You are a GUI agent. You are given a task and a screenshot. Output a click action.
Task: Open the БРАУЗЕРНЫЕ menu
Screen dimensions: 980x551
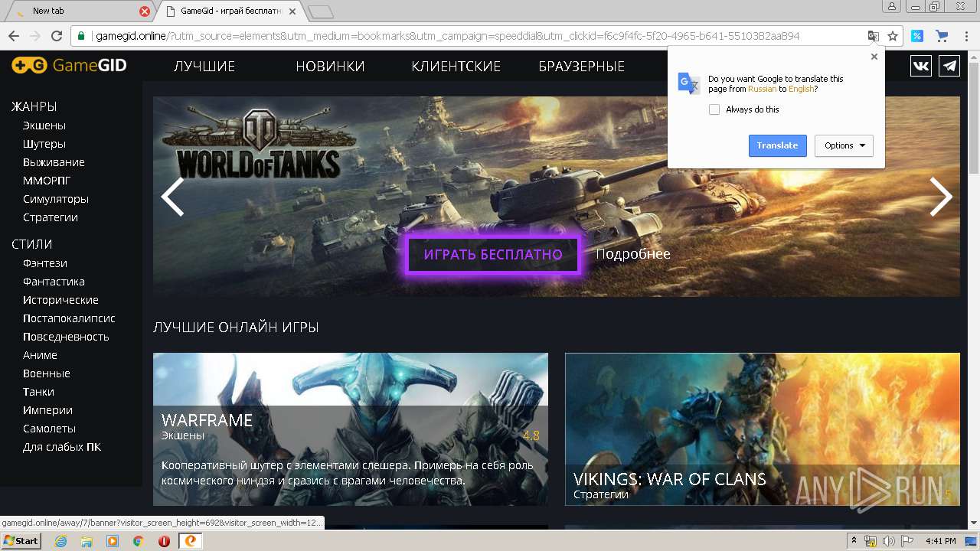pos(582,67)
